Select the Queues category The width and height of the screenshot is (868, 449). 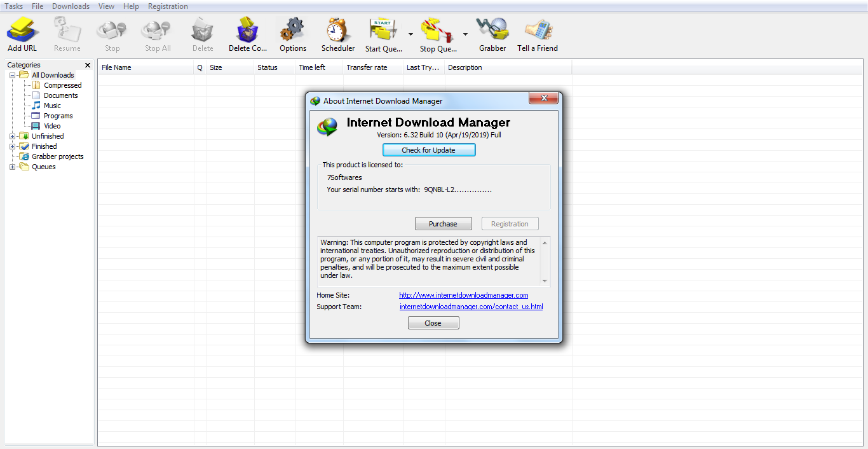pos(43,167)
